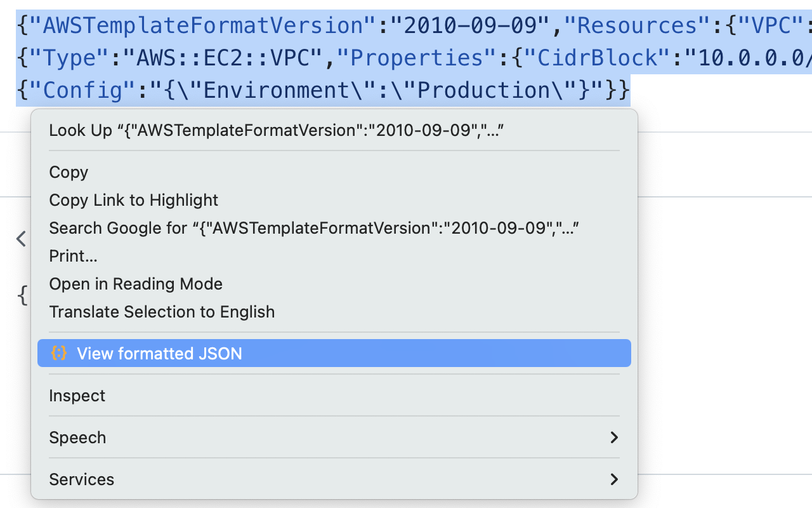Select Open in Reading Mode

tap(334, 284)
